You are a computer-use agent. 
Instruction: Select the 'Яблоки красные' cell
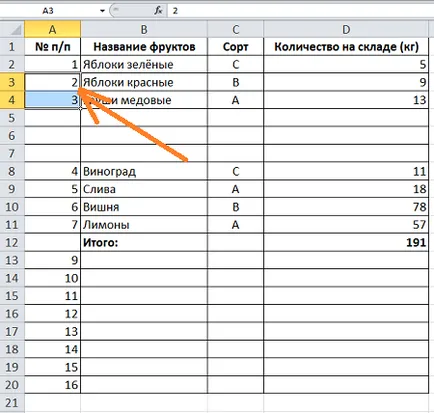coord(144,82)
